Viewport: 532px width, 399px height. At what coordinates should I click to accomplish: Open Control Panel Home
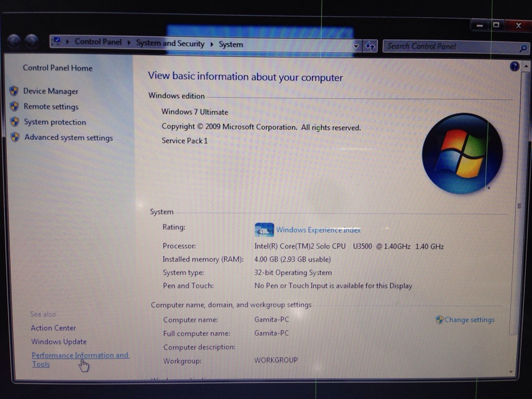pyautogui.click(x=58, y=68)
